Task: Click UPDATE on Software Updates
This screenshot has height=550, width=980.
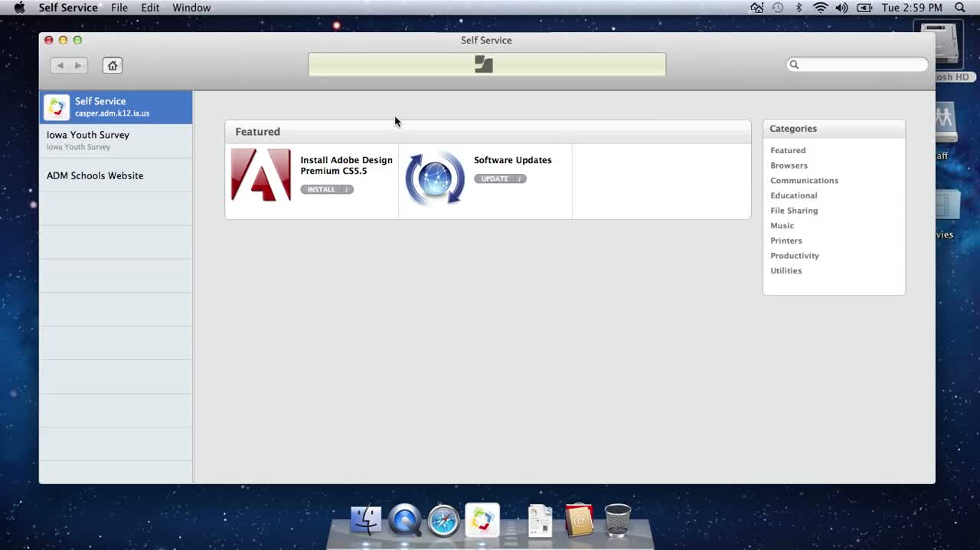Action: 495,178
